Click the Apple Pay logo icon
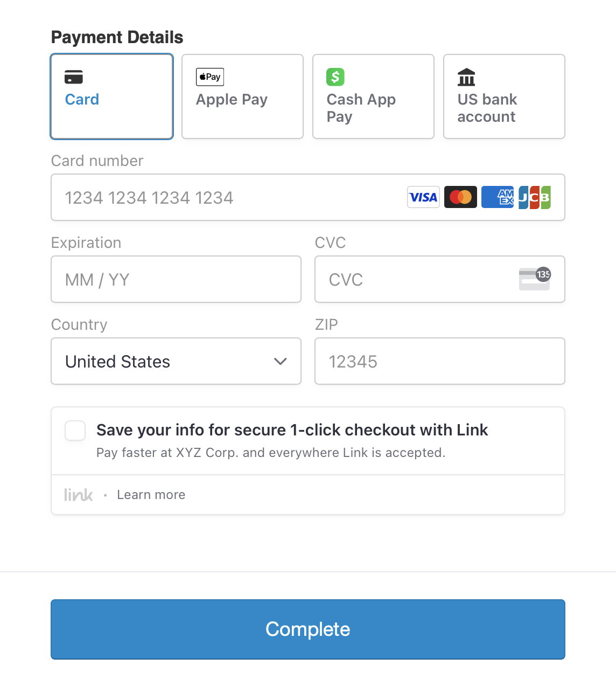The width and height of the screenshot is (616, 679). point(210,77)
